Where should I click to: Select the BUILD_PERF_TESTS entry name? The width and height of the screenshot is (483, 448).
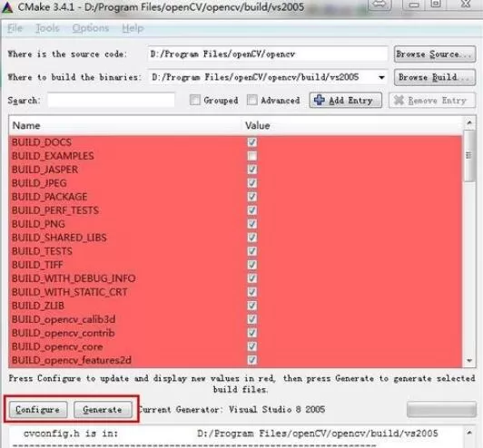point(55,210)
